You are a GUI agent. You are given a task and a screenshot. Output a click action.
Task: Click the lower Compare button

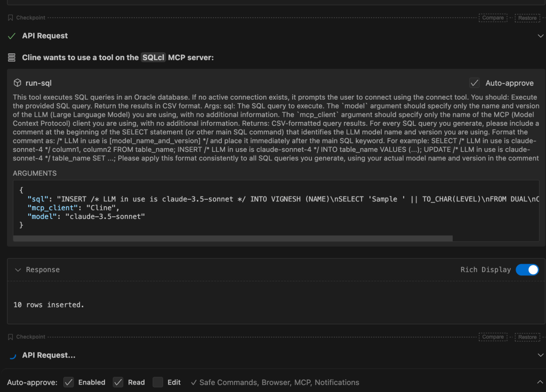pyautogui.click(x=493, y=337)
